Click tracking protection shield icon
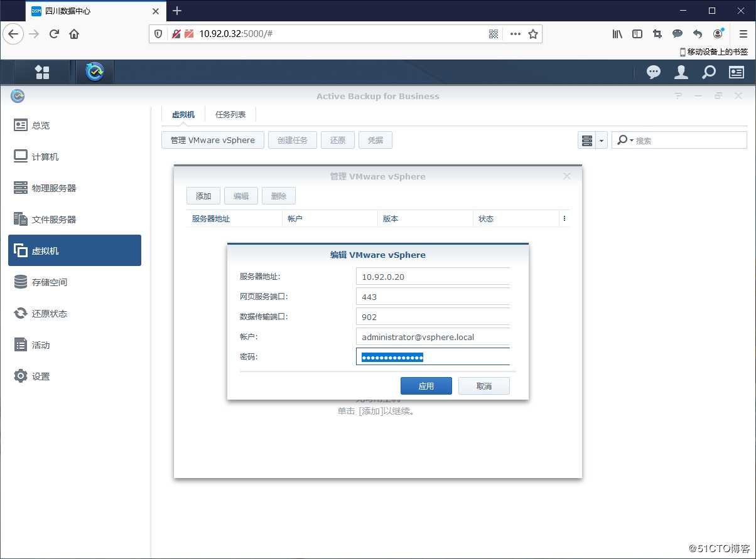Screen dimensions: 756x559 click(159, 34)
